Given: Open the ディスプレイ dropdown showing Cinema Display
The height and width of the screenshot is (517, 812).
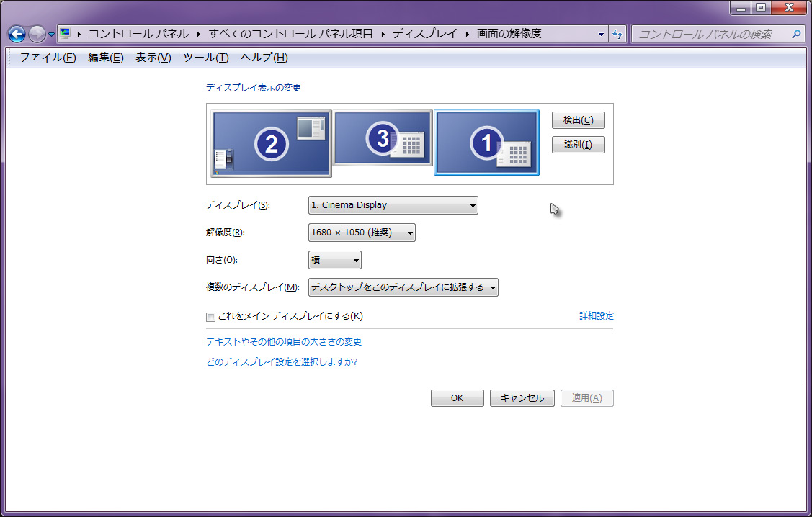Looking at the screenshot, I should click(x=393, y=205).
